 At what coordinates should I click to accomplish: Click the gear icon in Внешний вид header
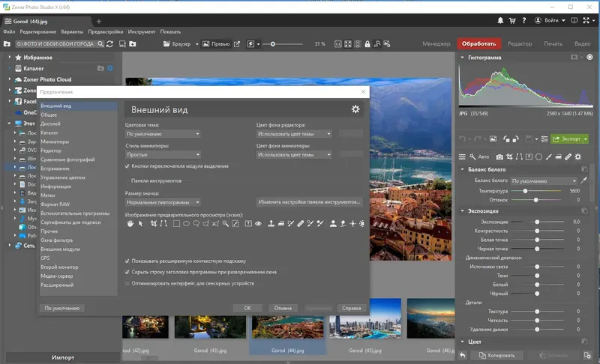tap(355, 109)
